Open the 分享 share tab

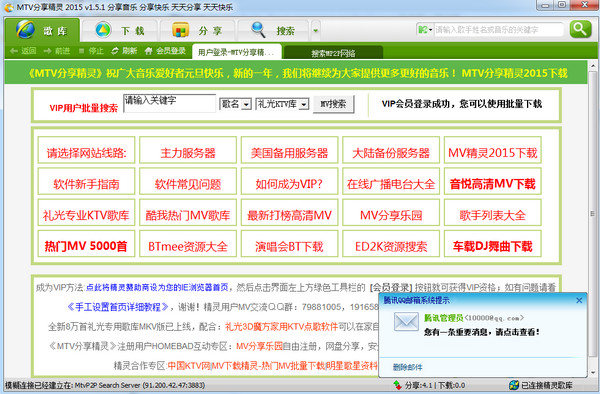(197, 30)
